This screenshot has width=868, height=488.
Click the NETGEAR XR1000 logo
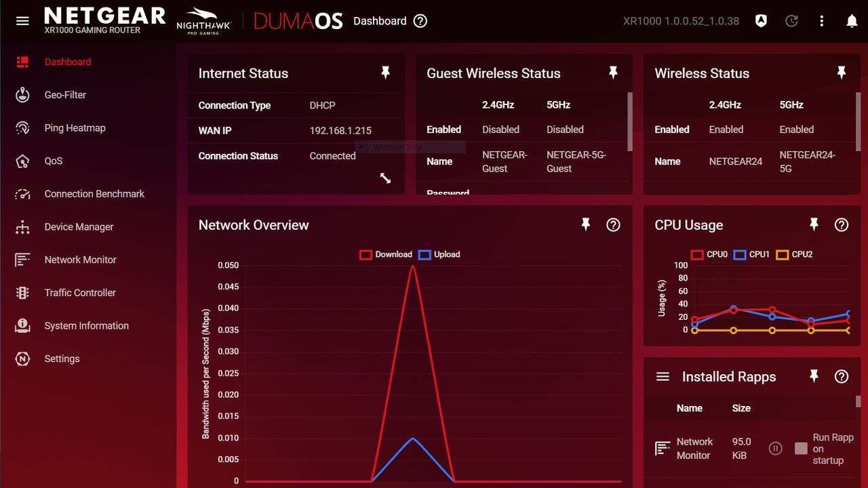105,21
